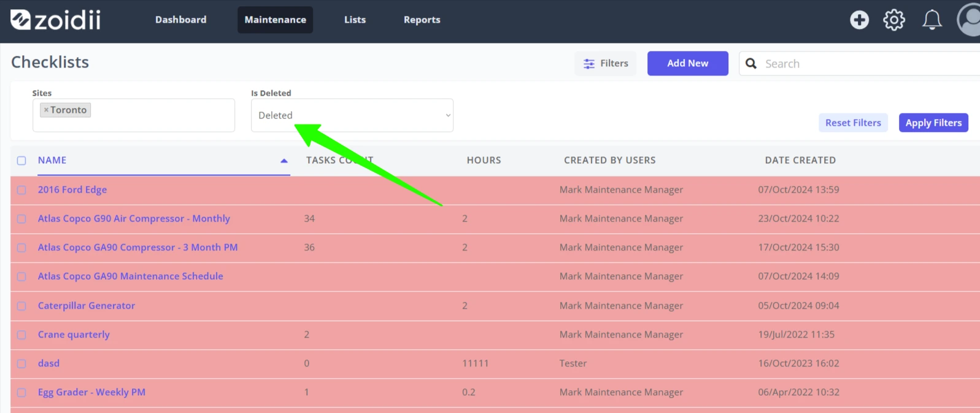Open the Sites multi-select field

click(x=134, y=115)
